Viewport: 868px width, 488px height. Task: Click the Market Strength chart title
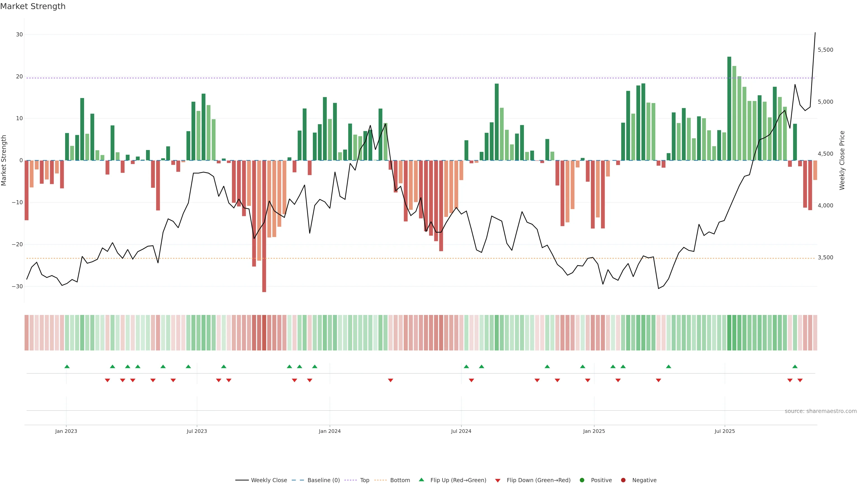tap(33, 6)
